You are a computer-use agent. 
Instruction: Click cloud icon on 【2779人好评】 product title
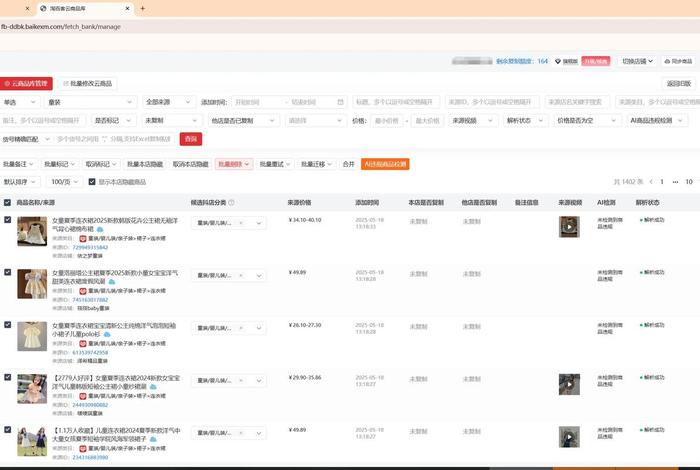point(153,387)
